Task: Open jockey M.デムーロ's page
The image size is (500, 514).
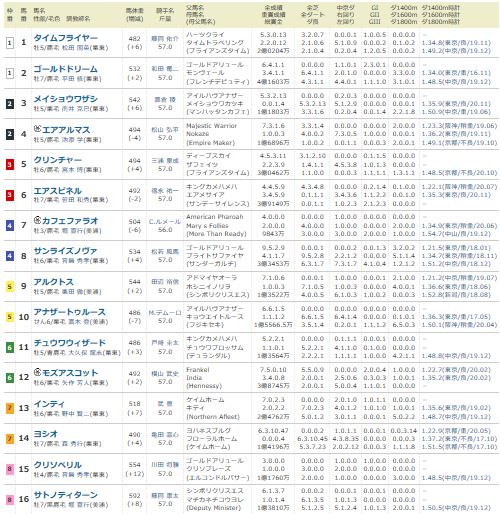Action: point(165,313)
